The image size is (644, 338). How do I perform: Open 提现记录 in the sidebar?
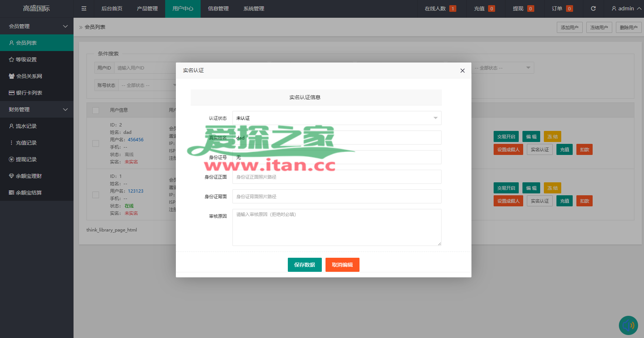coord(26,159)
